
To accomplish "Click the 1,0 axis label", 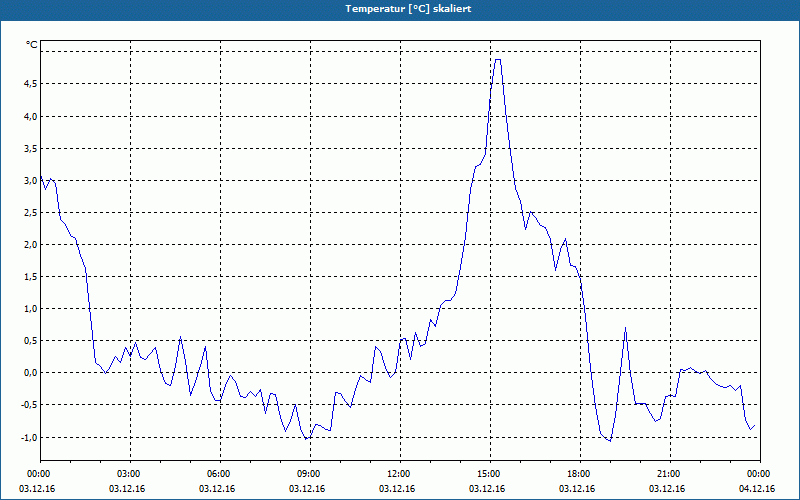I will point(31,308).
